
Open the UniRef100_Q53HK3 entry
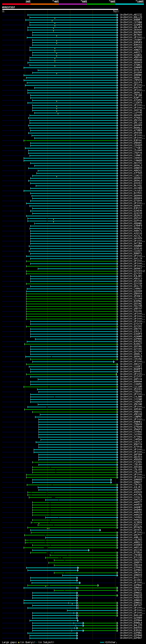pos(131,296)
